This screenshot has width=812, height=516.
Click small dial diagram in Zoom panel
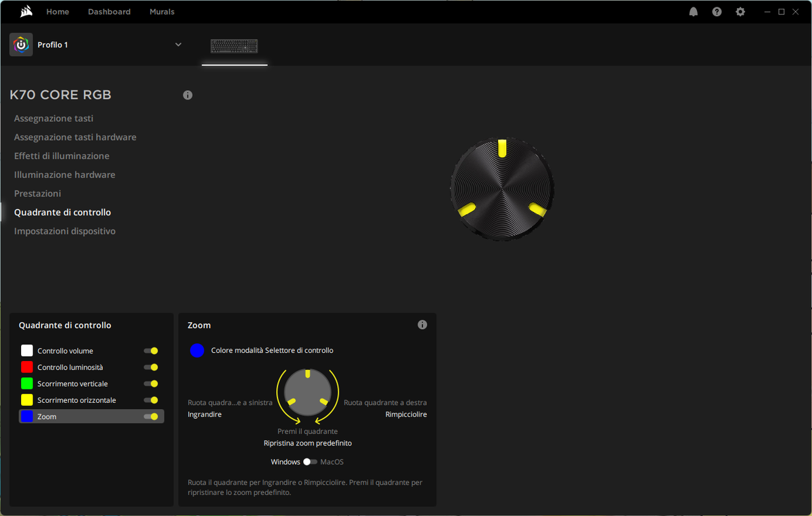(x=308, y=393)
